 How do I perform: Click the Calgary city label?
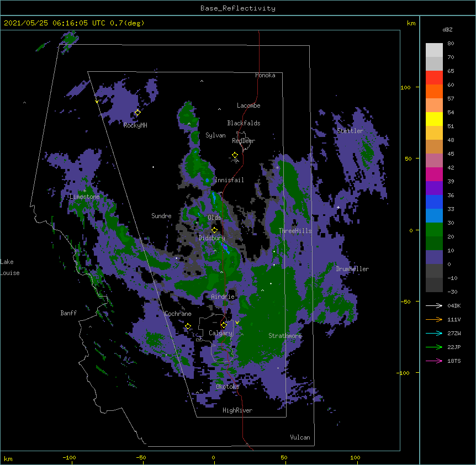pos(220,333)
